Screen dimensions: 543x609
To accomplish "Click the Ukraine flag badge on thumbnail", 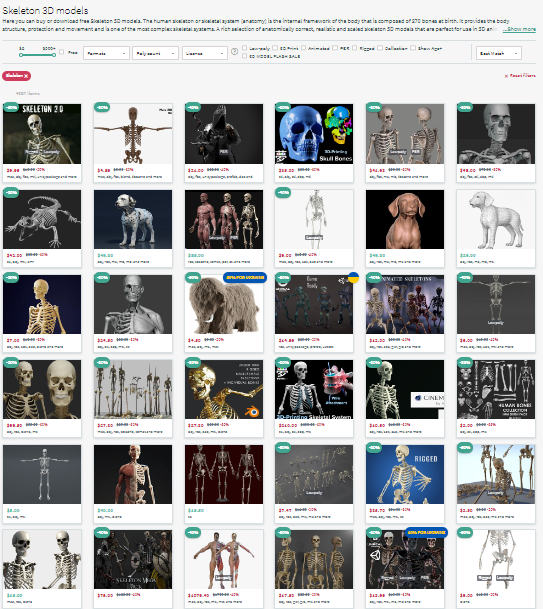I will coord(353,277).
